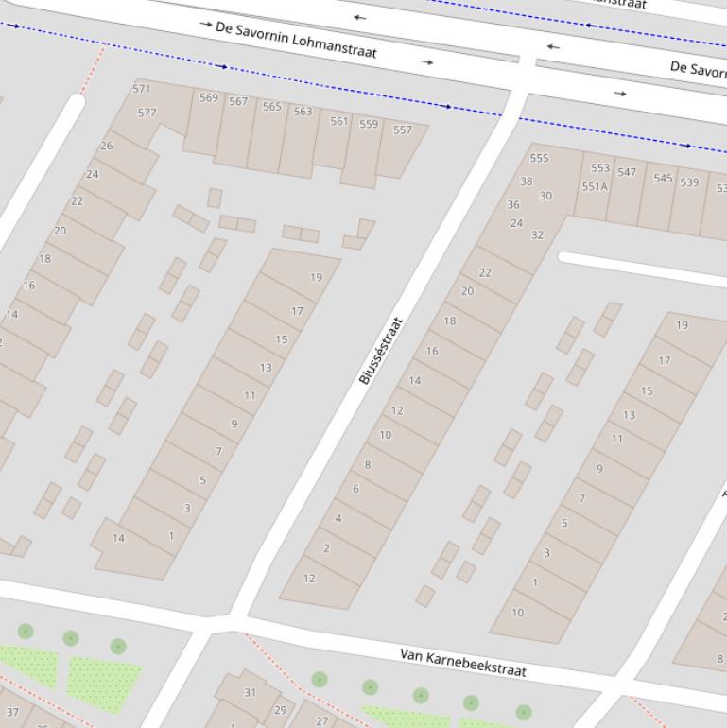The width and height of the screenshot is (727, 728).
Task: Select corner building 555
Action: [x=539, y=158]
